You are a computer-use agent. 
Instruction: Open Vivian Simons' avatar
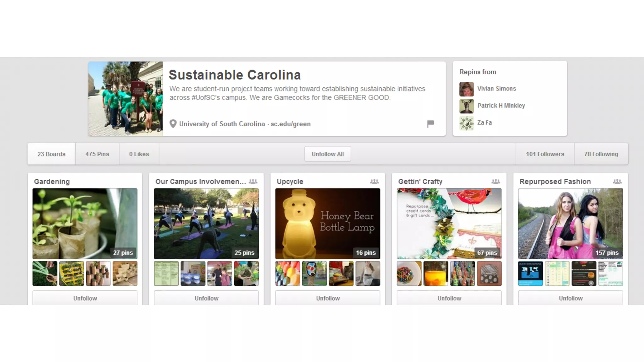(467, 89)
